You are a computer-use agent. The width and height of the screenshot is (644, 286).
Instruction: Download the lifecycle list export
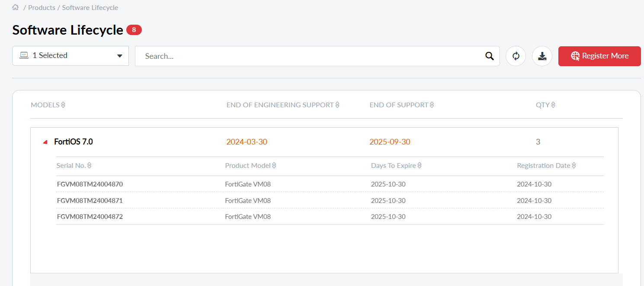point(542,56)
